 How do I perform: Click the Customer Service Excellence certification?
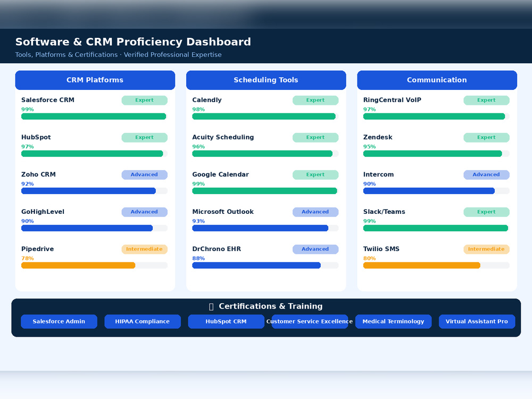(x=310, y=321)
